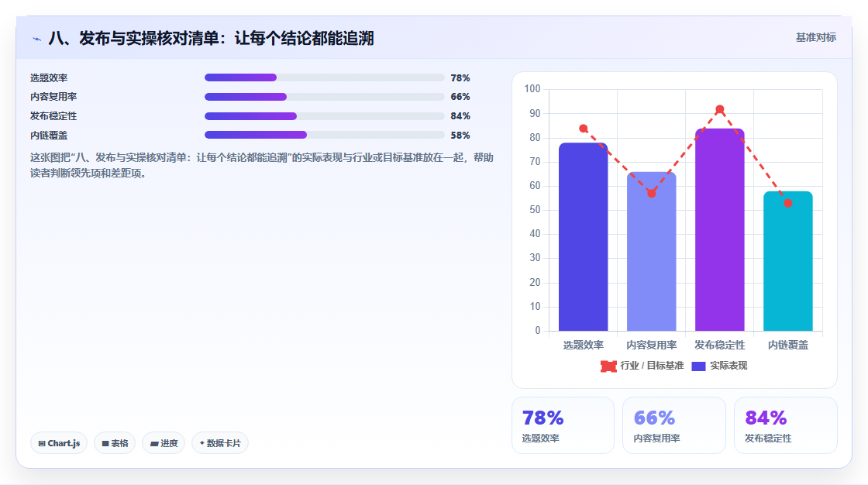Viewport: 868px width, 485px height.
Task: Click the 内容复用率 label in the progress list
Action: tap(53, 97)
